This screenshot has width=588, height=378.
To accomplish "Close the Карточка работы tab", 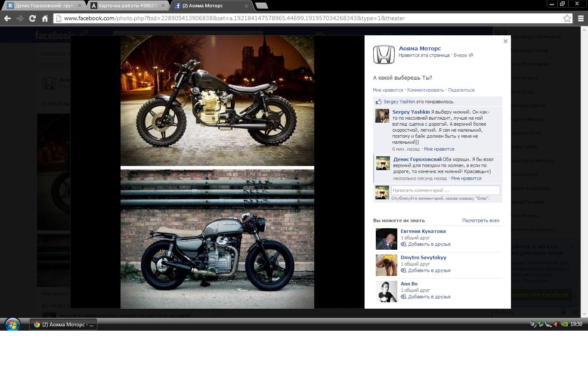I will [163, 6].
